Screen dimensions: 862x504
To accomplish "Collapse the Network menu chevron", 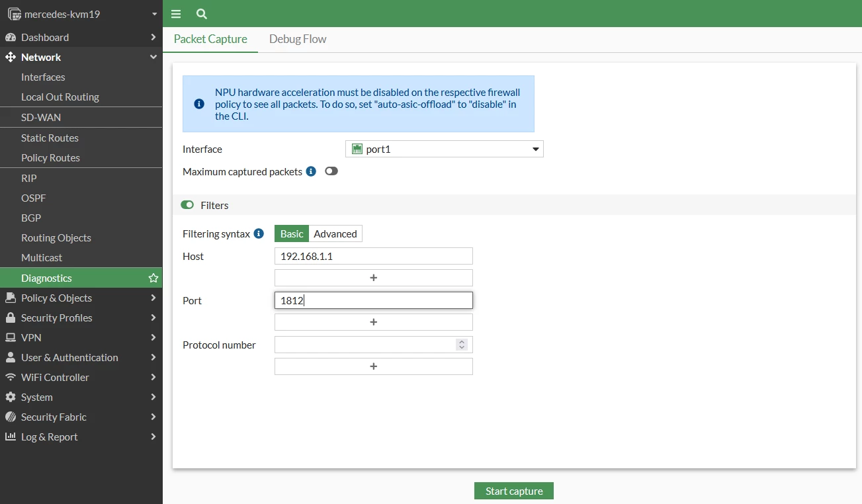I will (x=153, y=57).
